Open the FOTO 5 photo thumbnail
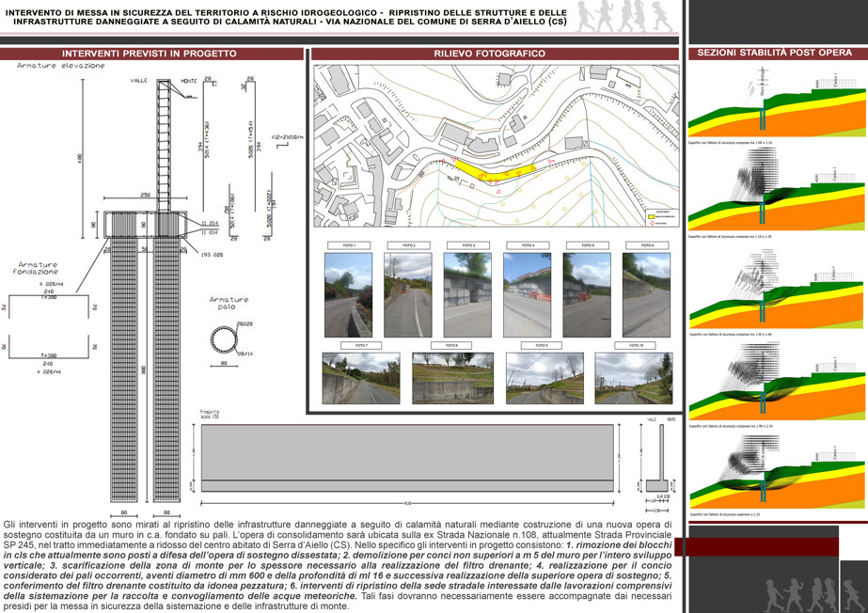 (587, 295)
